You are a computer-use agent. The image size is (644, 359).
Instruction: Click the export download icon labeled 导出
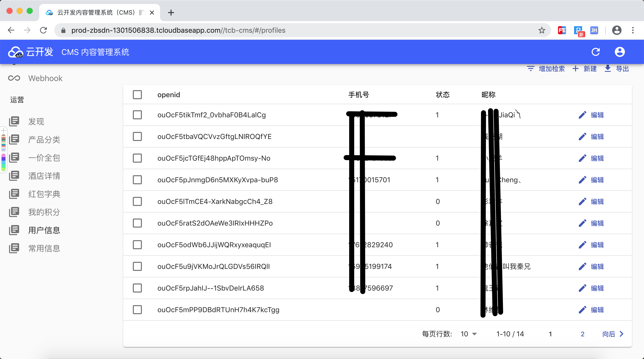(608, 68)
